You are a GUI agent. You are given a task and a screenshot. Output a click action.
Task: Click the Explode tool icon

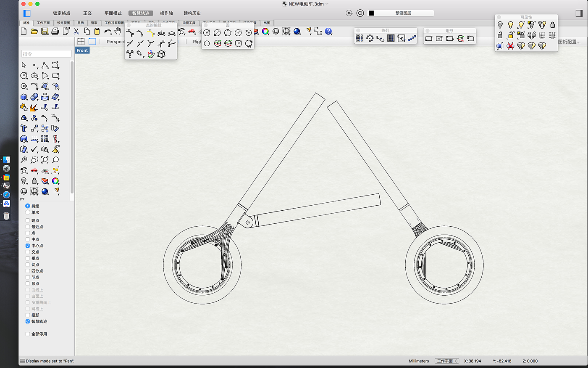coord(34,108)
